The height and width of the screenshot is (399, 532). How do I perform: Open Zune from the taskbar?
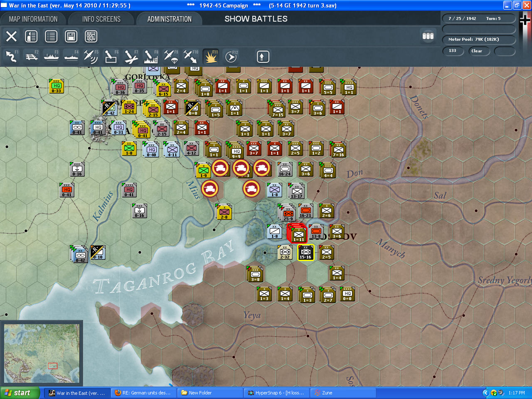click(343, 393)
